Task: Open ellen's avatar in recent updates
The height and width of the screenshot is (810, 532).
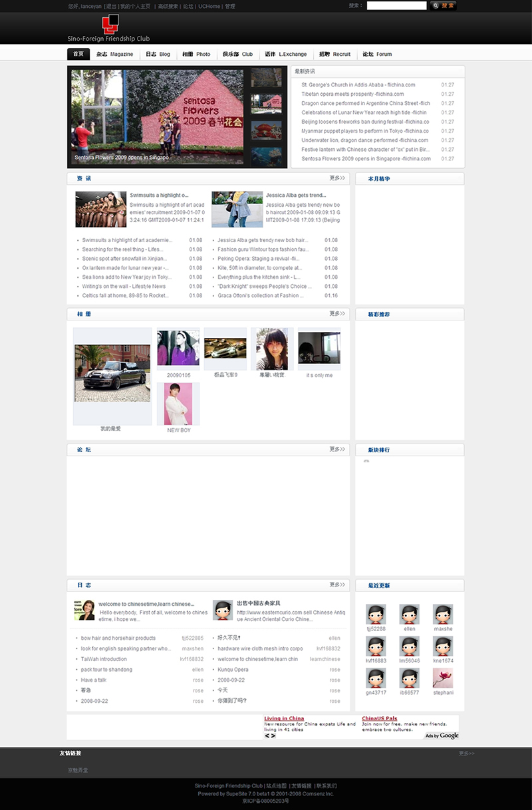Action: click(409, 614)
